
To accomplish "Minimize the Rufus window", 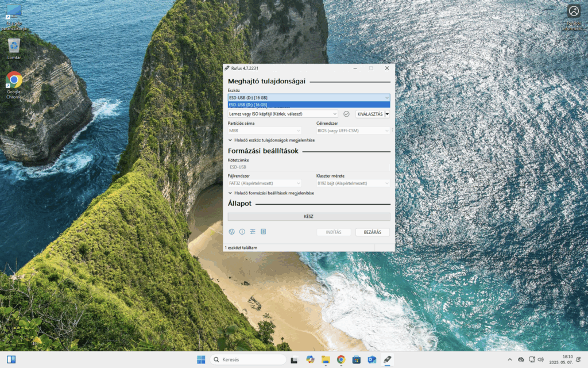I will pos(355,68).
